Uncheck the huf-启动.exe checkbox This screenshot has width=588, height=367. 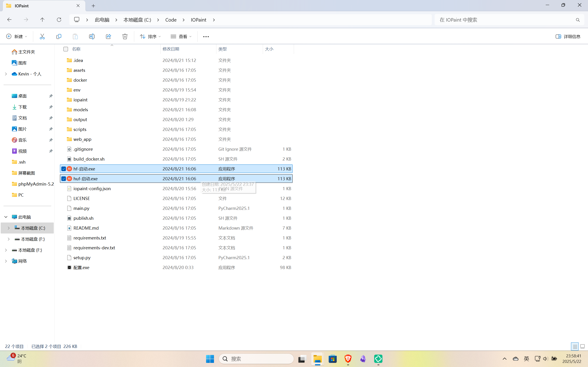(x=64, y=179)
